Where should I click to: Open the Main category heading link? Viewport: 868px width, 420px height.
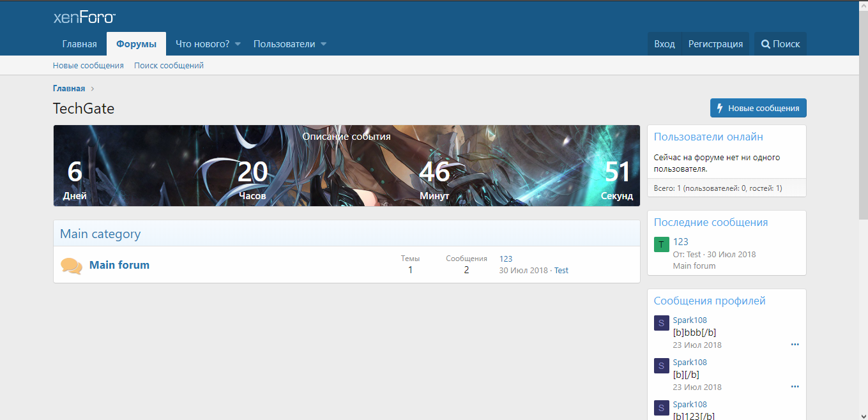tap(100, 234)
